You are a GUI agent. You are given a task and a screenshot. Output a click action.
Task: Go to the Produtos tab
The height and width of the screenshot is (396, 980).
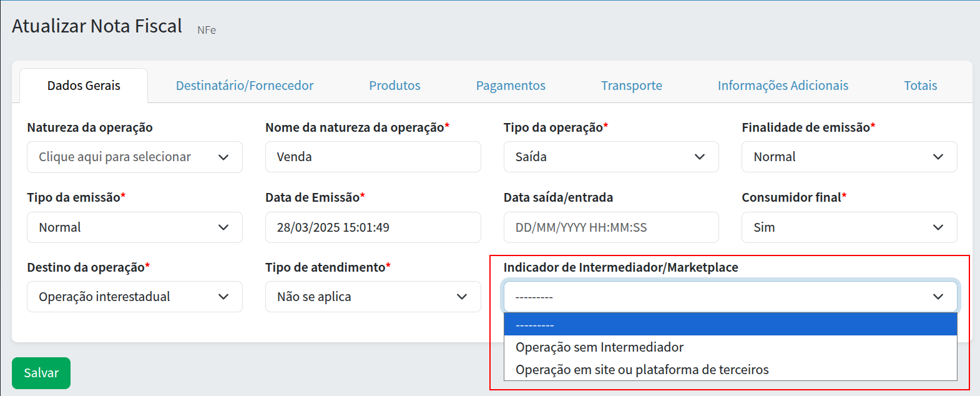(394, 86)
